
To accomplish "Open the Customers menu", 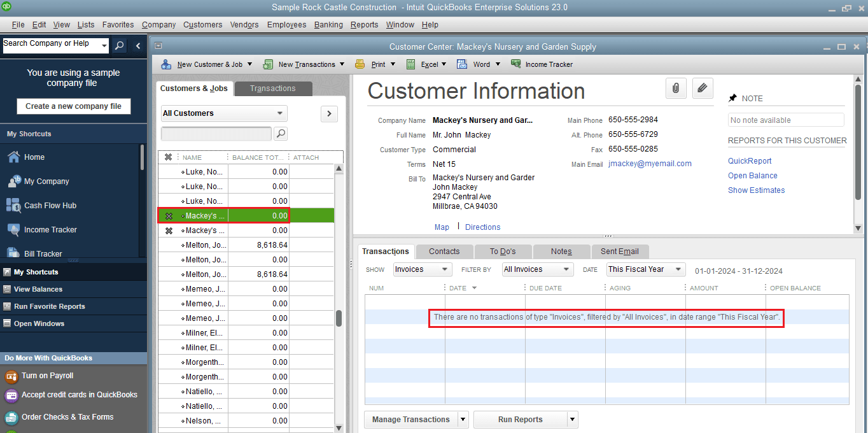I will pyautogui.click(x=202, y=24).
